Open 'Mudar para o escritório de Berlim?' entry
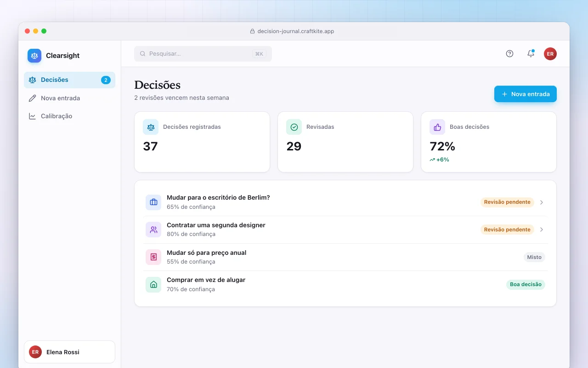588x368 pixels. click(x=345, y=202)
